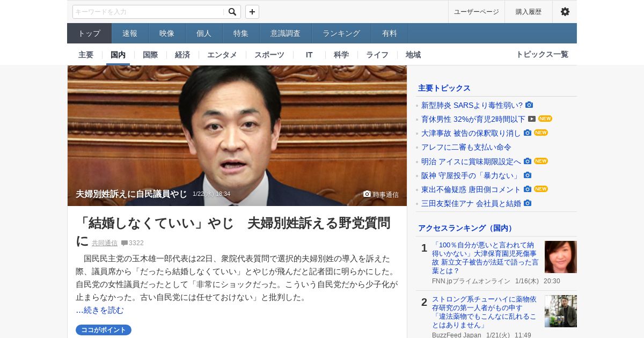Open 三田友梨佳アナ 会社員と結婚 topic
Viewport: 644px width, 338px height.
pos(471,203)
